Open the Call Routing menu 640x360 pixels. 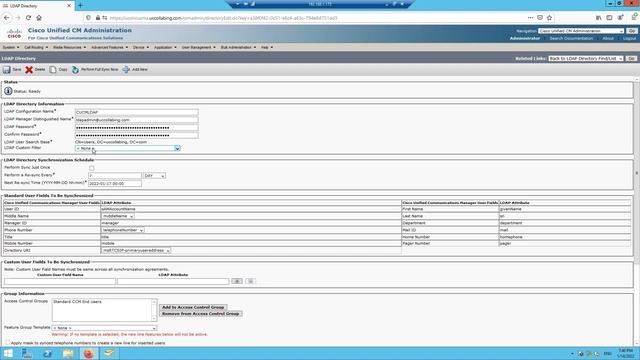[36, 48]
